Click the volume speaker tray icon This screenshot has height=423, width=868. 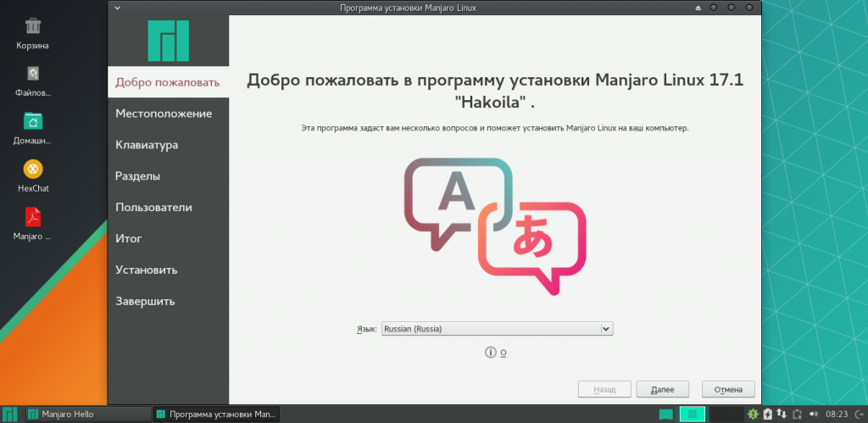click(x=813, y=414)
